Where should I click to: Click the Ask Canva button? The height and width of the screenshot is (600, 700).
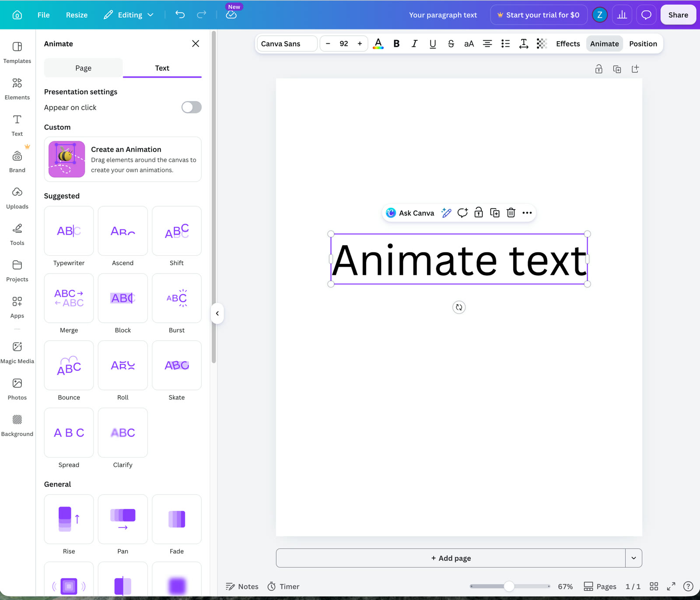[x=410, y=213]
